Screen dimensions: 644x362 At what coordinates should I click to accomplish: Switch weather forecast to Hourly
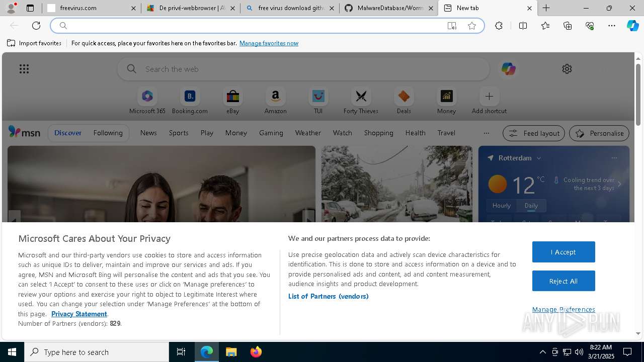pos(502,205)
